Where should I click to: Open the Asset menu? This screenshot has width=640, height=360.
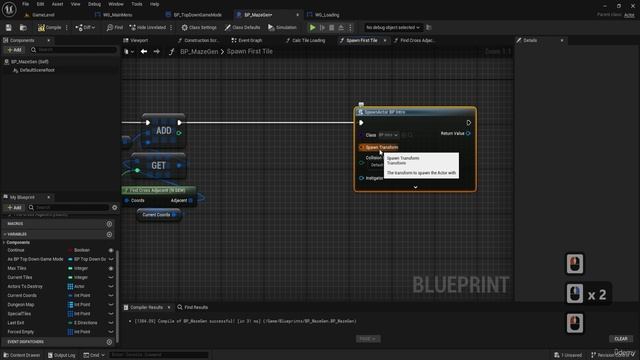click(x=57, y=4)
